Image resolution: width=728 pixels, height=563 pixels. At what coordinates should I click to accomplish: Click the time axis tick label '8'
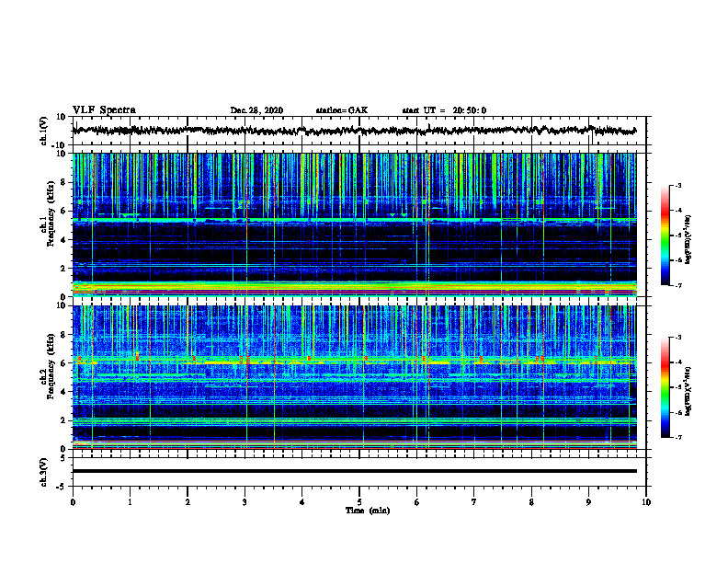tap(531, 502)
